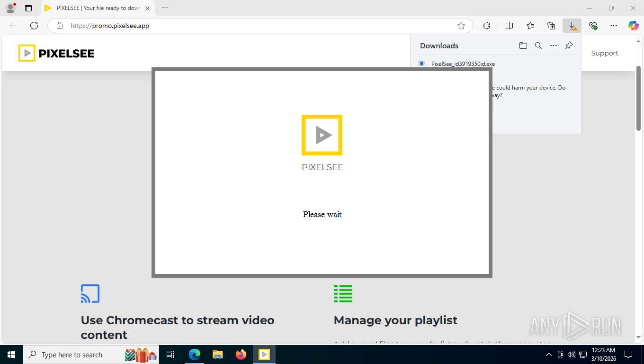Open the Support link

click(605, 53)
